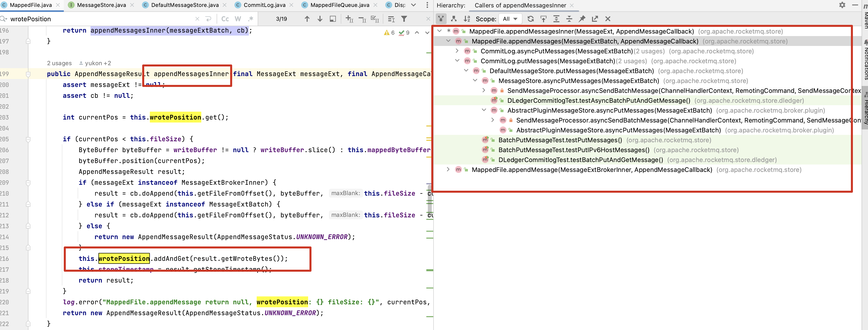Expand all hierarchy nodes
Image resolution: width=868 pixels, height=330 pixels.
pyautogui.click(x=556, y=19)
